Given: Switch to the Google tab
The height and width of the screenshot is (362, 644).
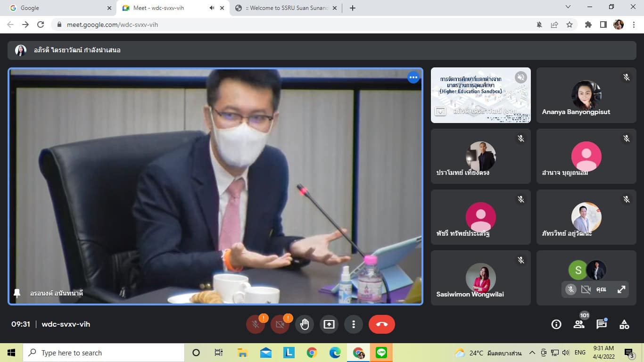Looking at the screenshot, I should pyautogui.click(x=57, y=8).
